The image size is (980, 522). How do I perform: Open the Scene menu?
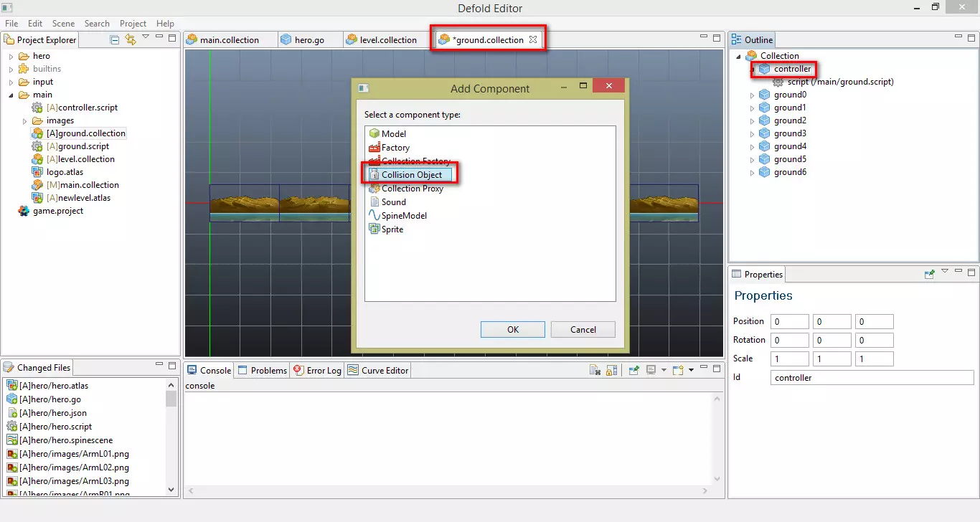coord(63,24)
